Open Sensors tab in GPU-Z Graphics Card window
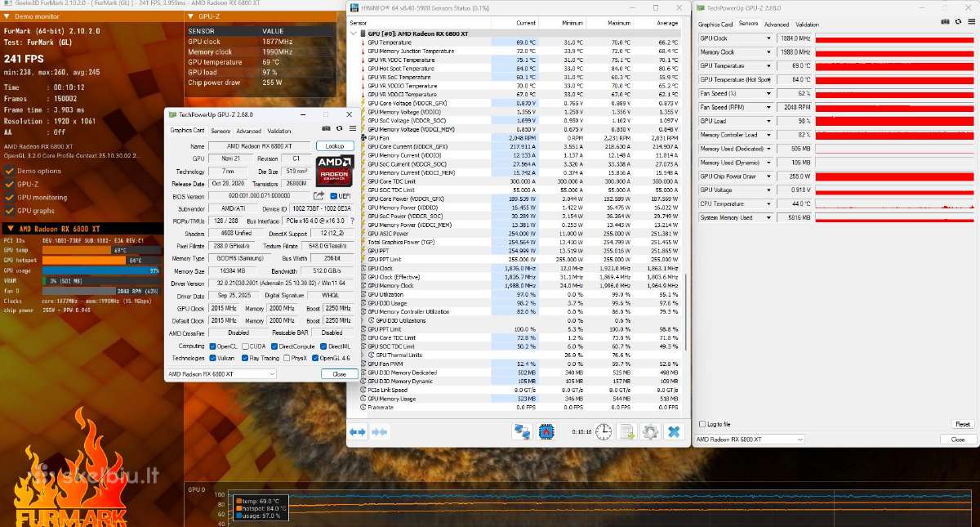The width and height of the screenshot is (980, 527). point(220,131)
